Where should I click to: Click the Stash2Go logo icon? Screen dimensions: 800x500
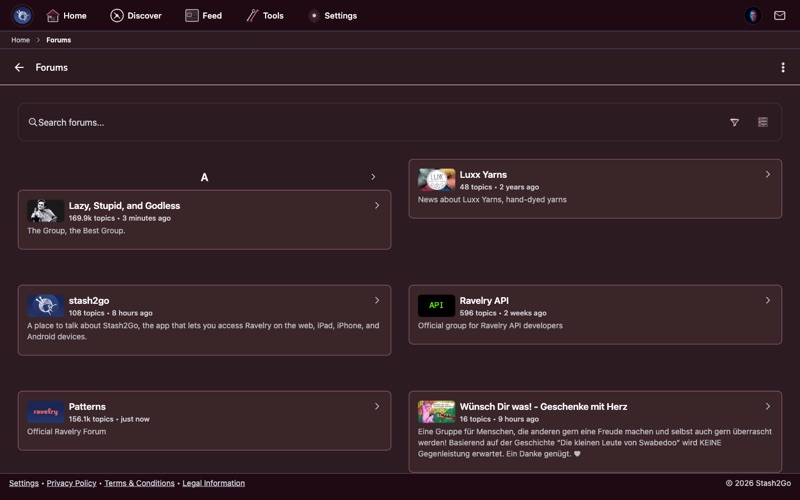[x=22, y=15]
